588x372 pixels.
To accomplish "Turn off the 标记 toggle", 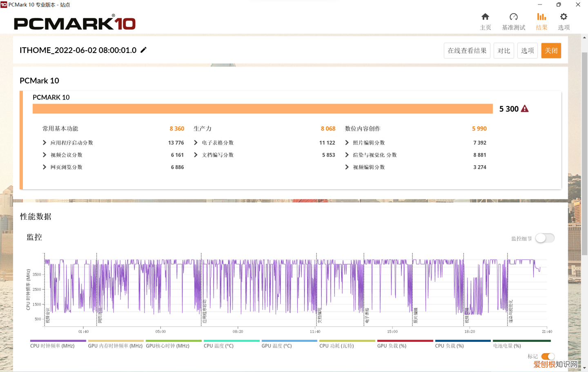I will point(548,356).
